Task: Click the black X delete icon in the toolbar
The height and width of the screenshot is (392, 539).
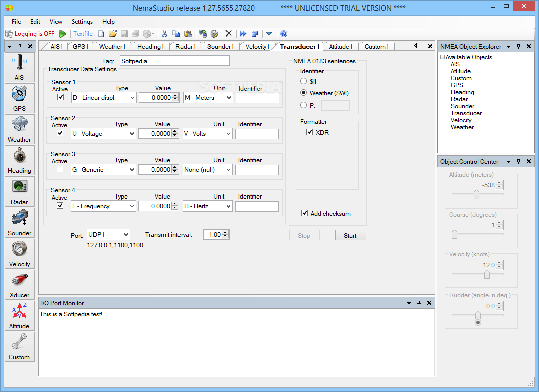Action: (x=229, y=33)
